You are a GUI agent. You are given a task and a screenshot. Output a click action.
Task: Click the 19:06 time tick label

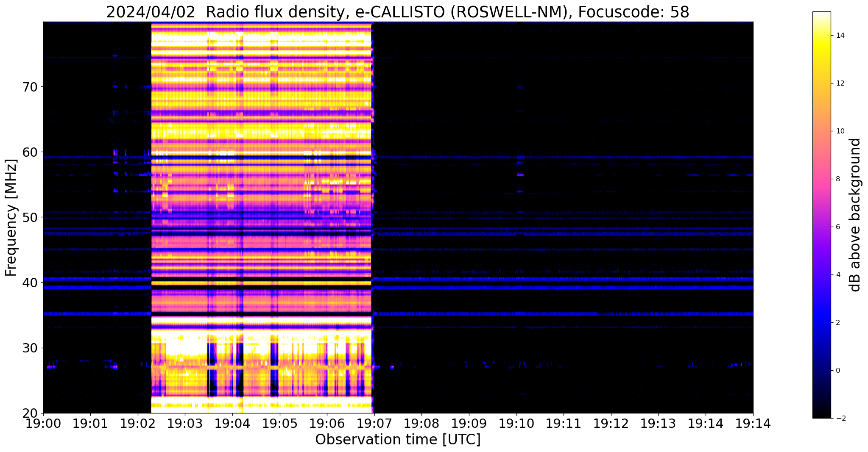point(327,423)
